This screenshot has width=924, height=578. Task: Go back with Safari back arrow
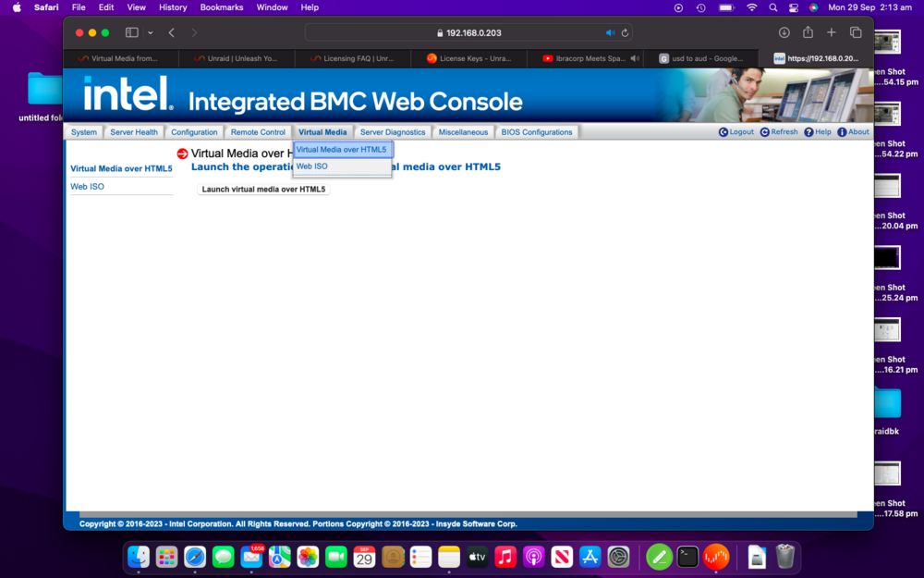172,33
